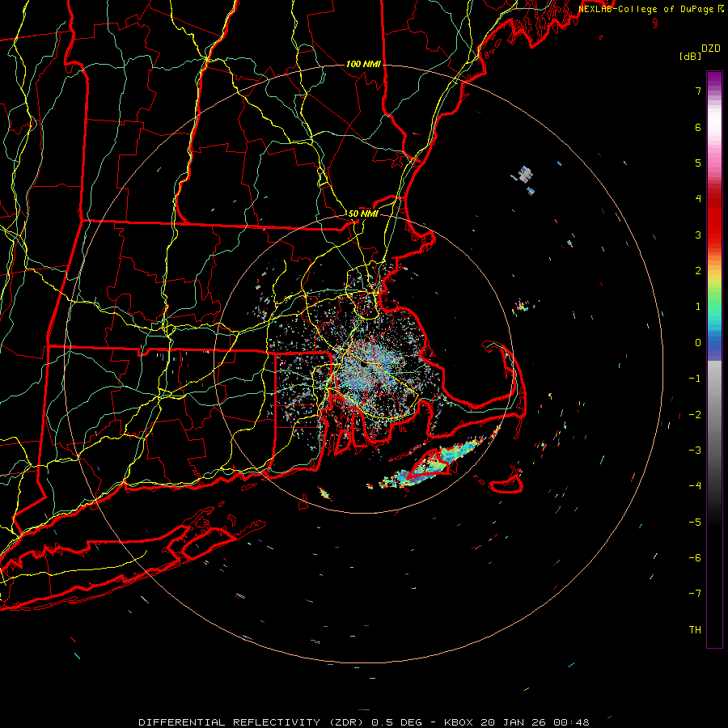Select the 2 value on the dB scale
Viewport: 728px width, 728px height.
tap(698, 271)
